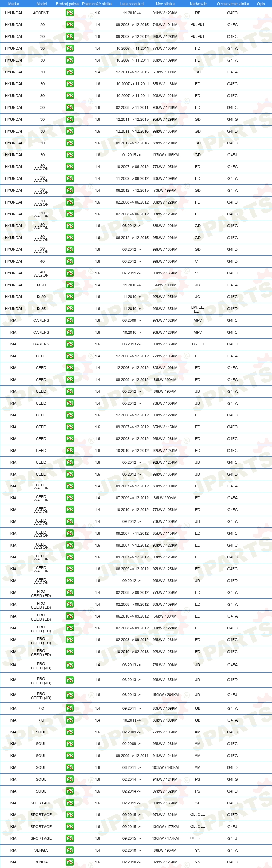Click the 06.2009 -> 12.2012 production range
The width and height of the screenshot is (272, 868).
pos(132,569)
